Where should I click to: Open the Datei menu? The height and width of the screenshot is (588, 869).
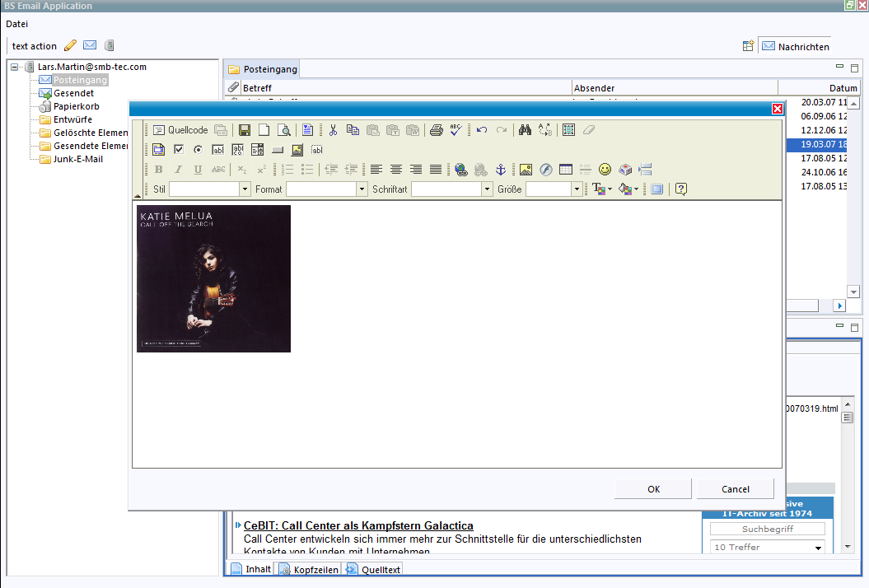click(x=16, y=24)
